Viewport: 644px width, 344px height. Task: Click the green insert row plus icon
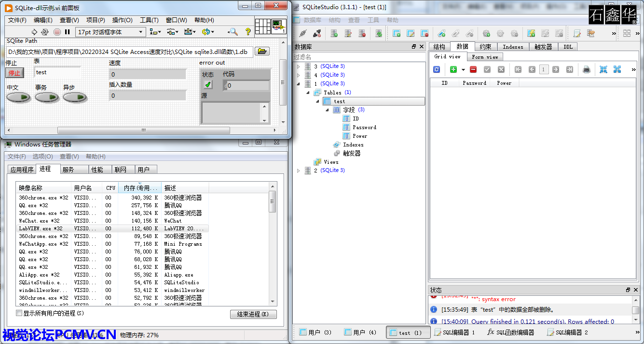(x=453, y=69)
